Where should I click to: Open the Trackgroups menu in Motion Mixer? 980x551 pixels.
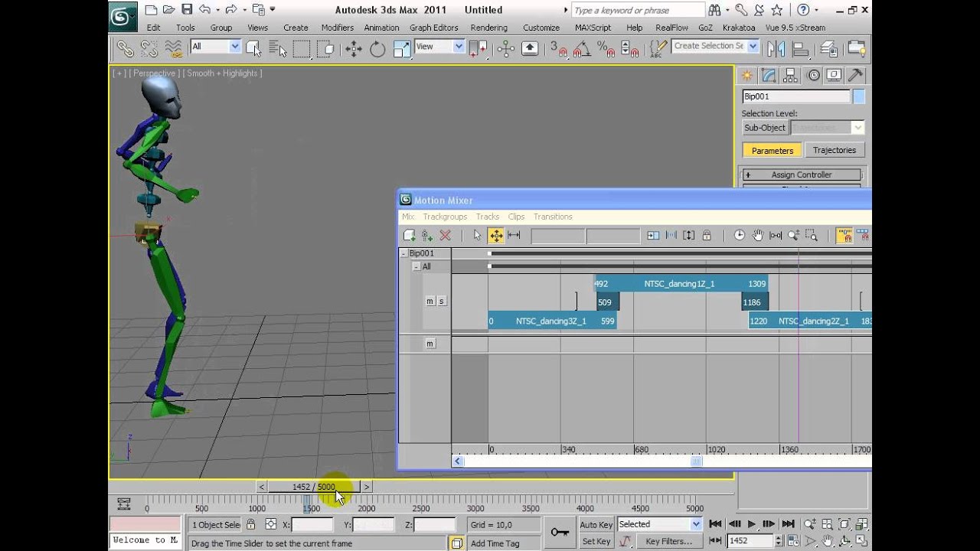click(445, 217)
